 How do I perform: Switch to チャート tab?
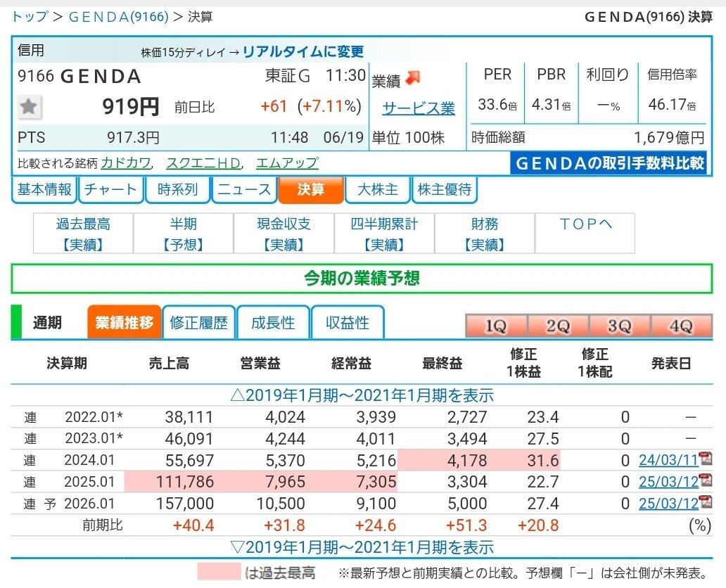click(110, 189)
